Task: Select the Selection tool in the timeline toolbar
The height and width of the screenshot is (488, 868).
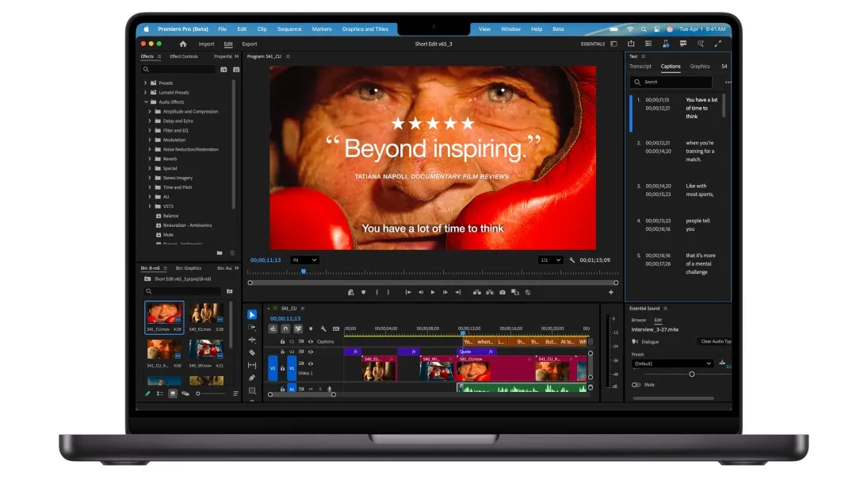Action: pyautogui.click(x=252, y=315)
